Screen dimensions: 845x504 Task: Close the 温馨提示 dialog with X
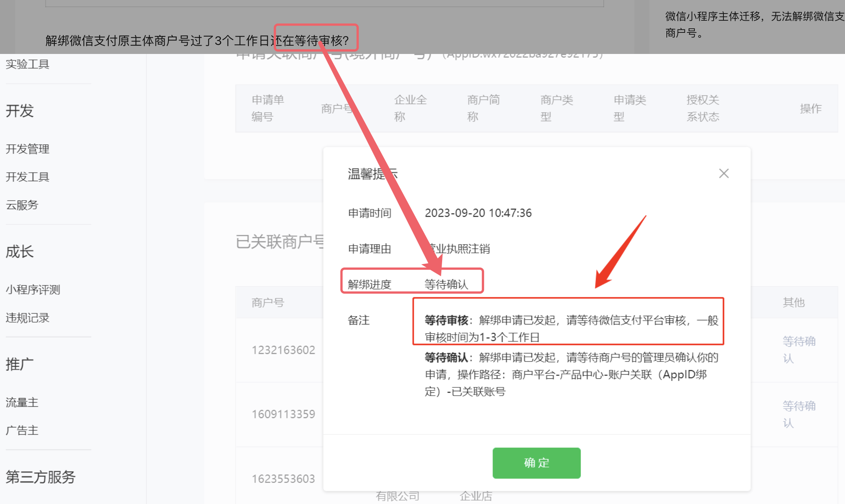[x=723, y=174]
